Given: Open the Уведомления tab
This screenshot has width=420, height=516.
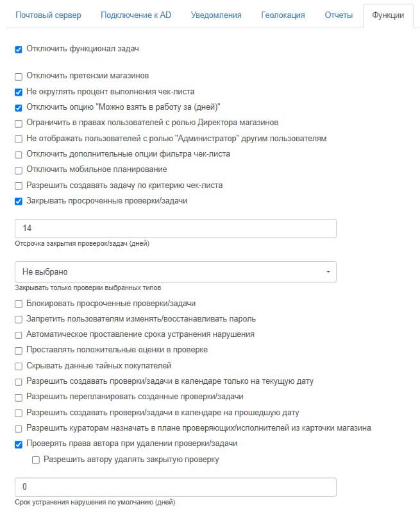Looking at the screenshot, I should [x=216, y=15].
